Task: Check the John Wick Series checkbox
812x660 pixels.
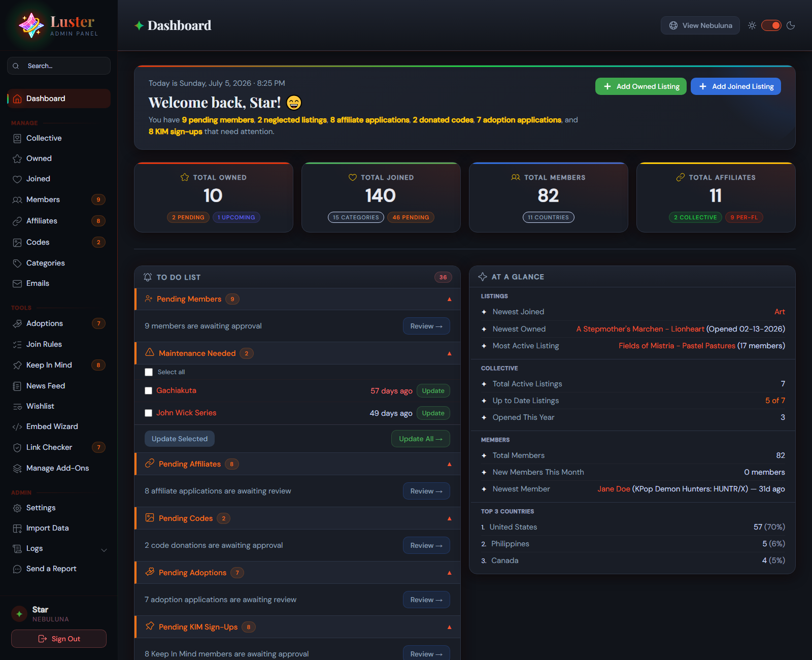Action: pos(149,413)
